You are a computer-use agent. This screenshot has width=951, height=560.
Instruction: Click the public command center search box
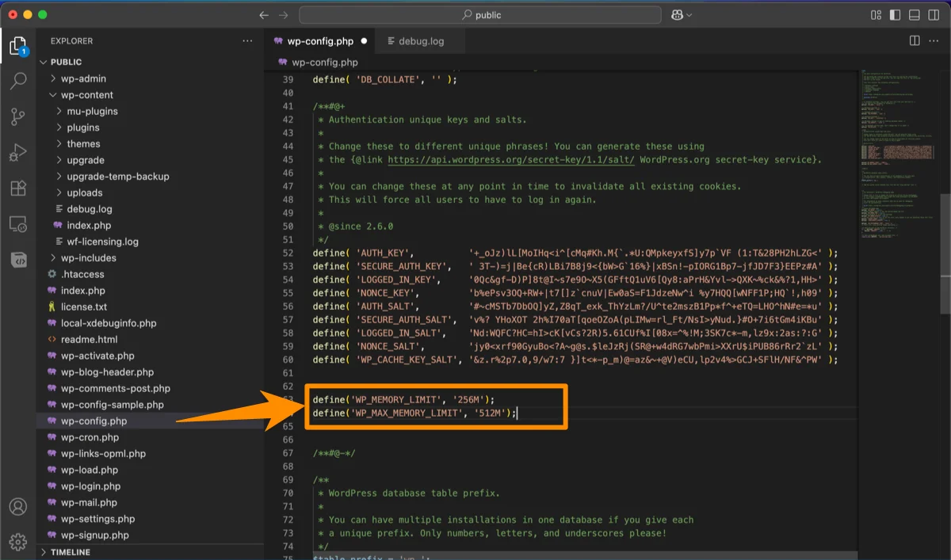coord(482,15)
